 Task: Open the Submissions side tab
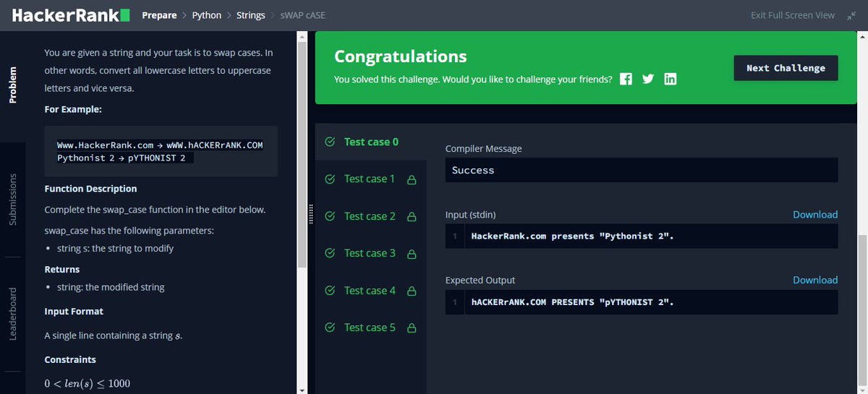click(x=12, y=200)
